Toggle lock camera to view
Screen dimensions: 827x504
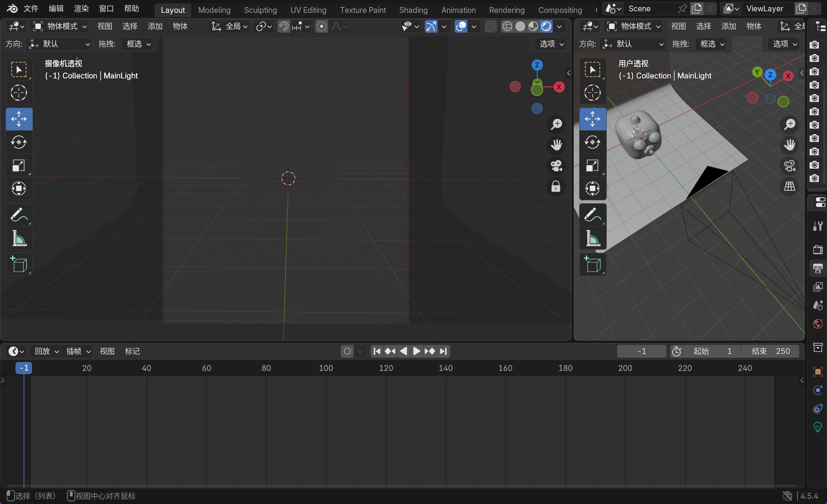556,186
